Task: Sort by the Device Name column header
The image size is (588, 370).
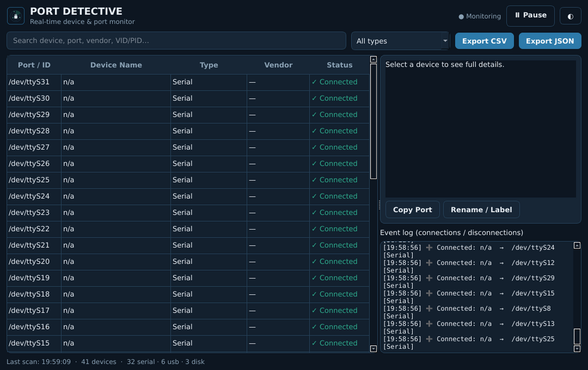Action: [x=116, y=65]
